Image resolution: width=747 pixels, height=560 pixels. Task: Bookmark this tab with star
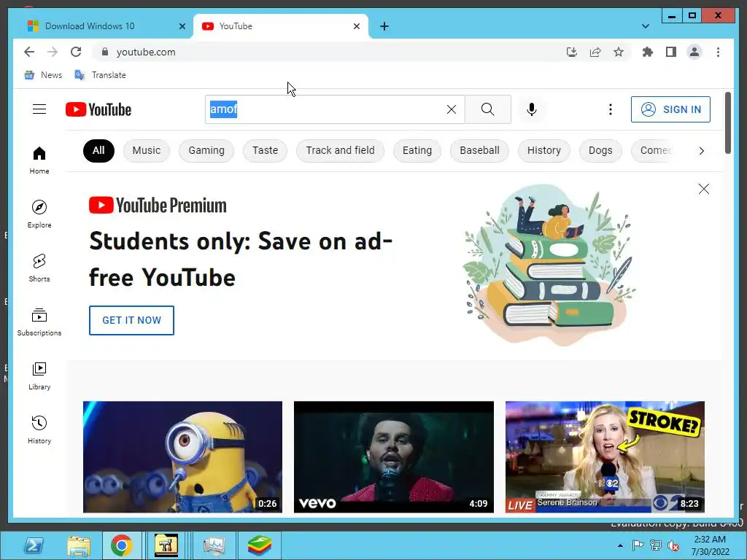pos(619,52)
